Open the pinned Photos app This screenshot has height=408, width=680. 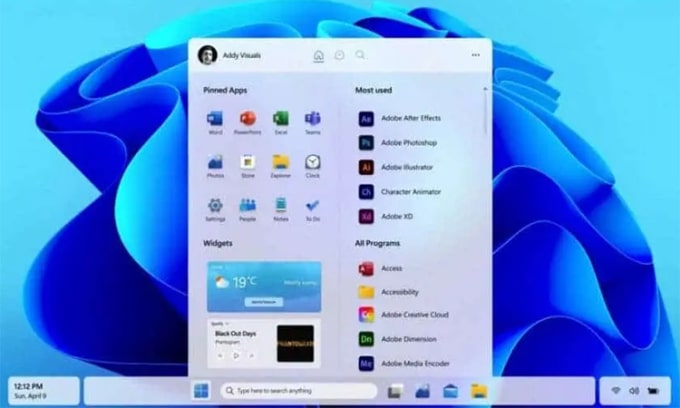click(x=215, y=166)
